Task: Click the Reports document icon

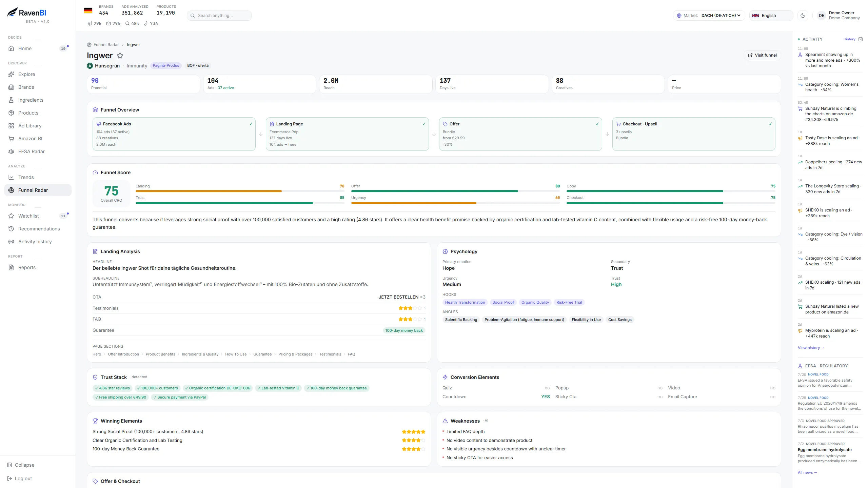Action: [11, 267]
